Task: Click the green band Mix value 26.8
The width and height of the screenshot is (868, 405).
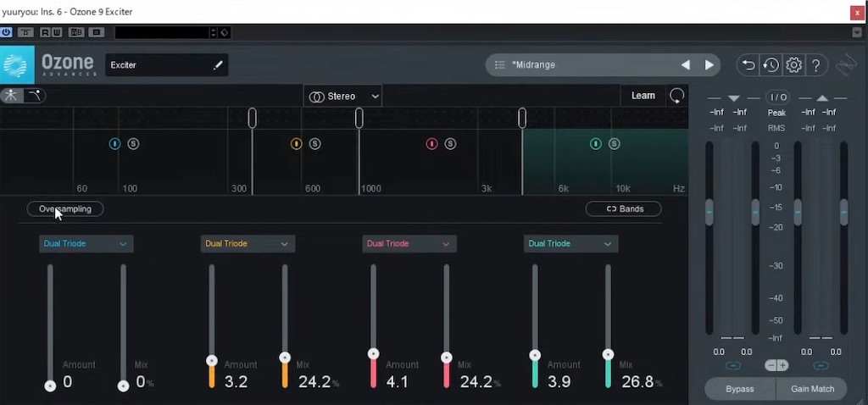Action: (637, 382)
